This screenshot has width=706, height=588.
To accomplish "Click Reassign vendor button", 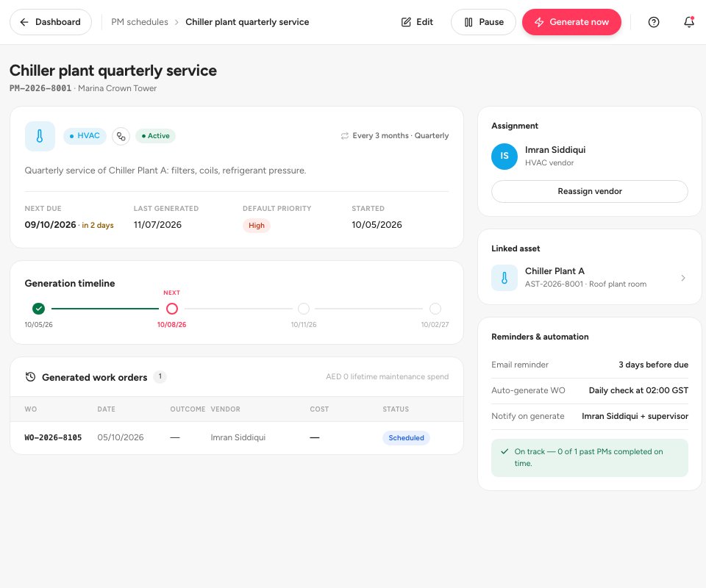I will pyautogui.click(x=589, y=191).
